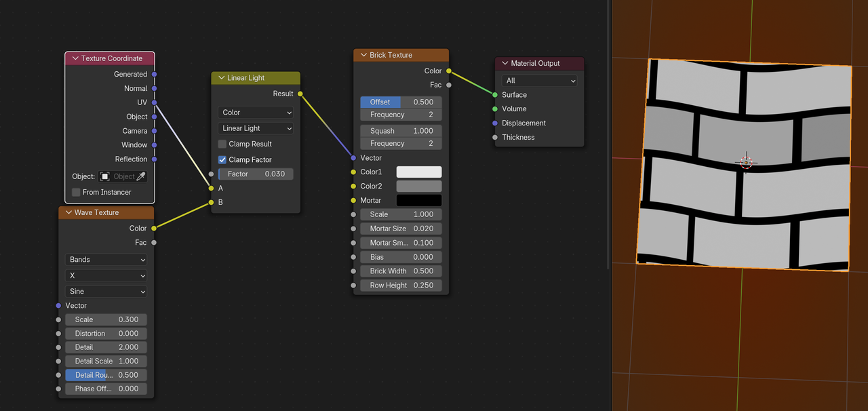Viewport: 868px width, 411px height.
Task: Open the X direction dropdown
Action: pos(106,276)
